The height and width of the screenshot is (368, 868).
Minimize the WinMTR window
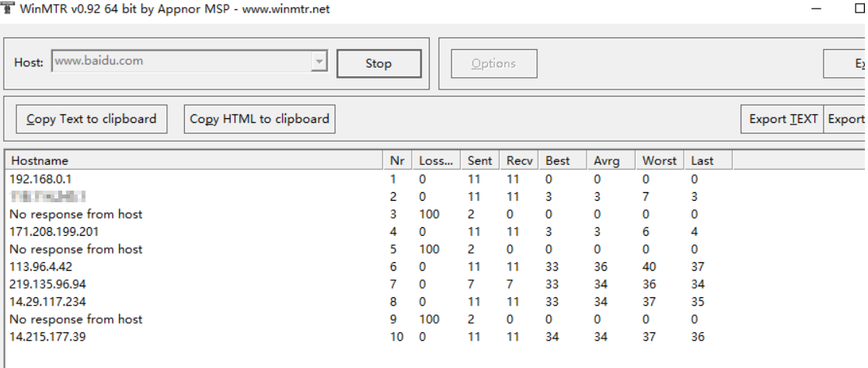818,9
